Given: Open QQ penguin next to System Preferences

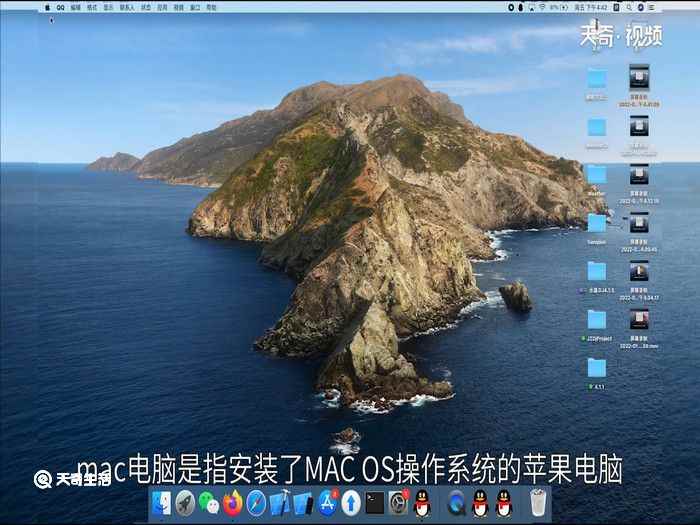Looking at the screenshot, I should 422,503.
